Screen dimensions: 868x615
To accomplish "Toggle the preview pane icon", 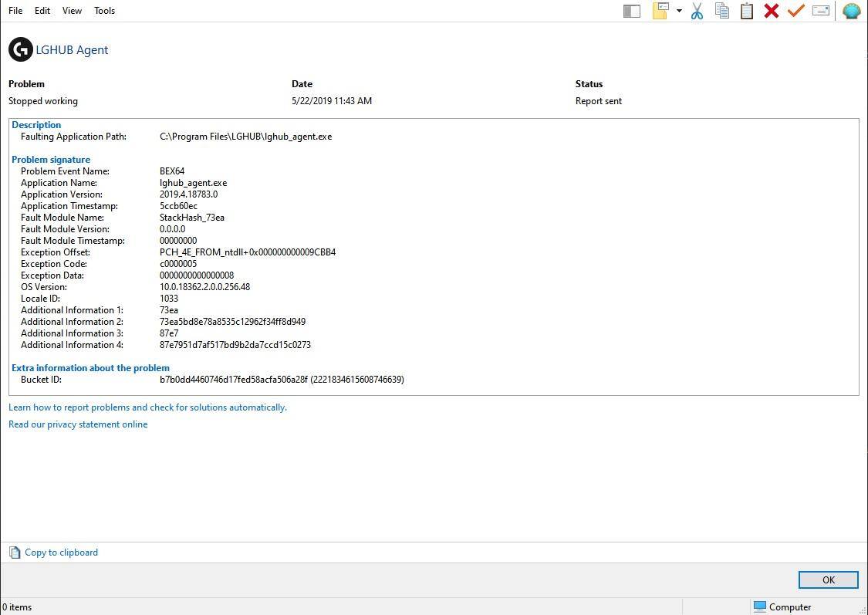I will click(632, 11).
